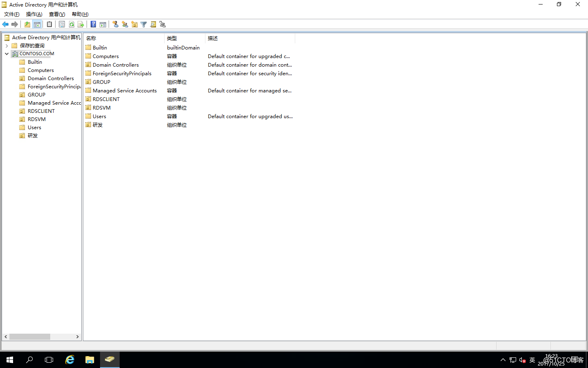This screenshot has height=368, width=588.
Task: Select Builtin row in the list pane
Action: pos(189,48)
